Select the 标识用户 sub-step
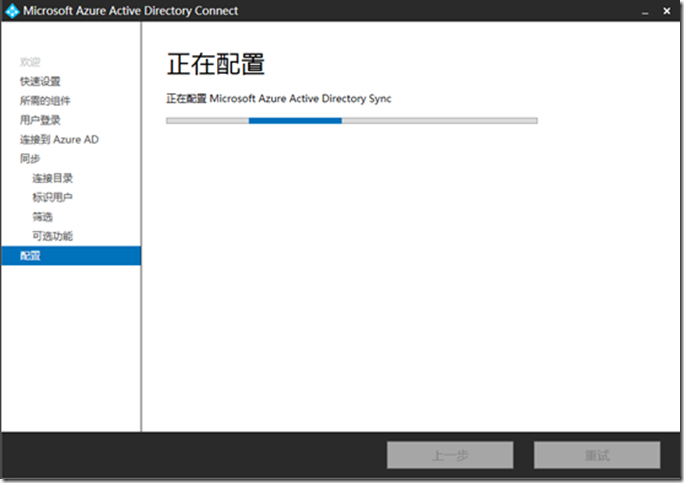The height and width of the screenshot is (483, 684). [52, 197]
